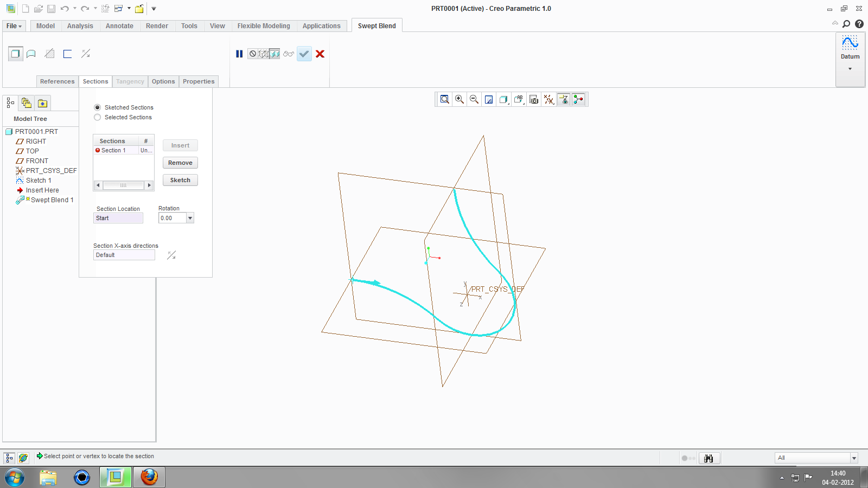Click the Refit zoom icon
Viewport: 868px width, 488px height.
(445, 99)
